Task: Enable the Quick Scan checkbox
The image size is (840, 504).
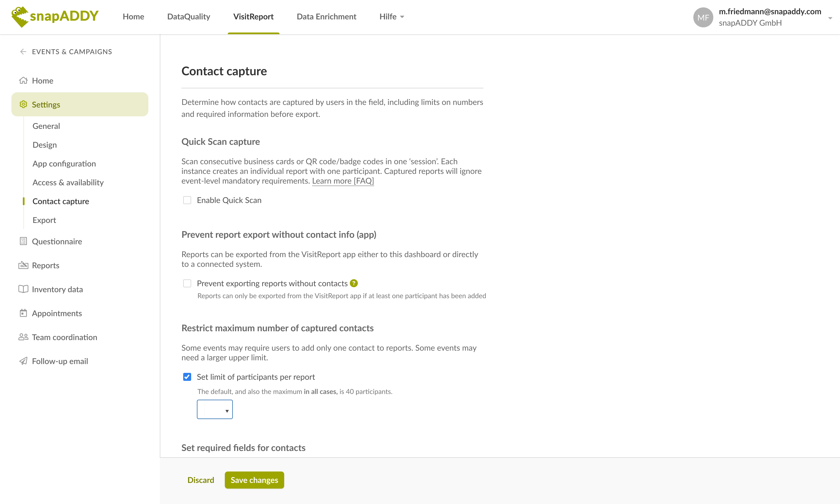Action: [187, 200]
